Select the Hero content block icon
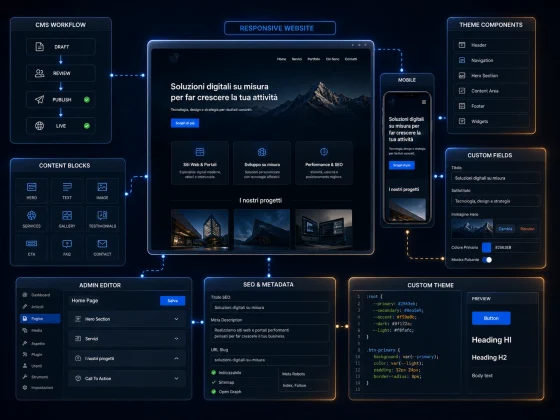The height and width of the screenshot is (420, 560). point(31,187)
